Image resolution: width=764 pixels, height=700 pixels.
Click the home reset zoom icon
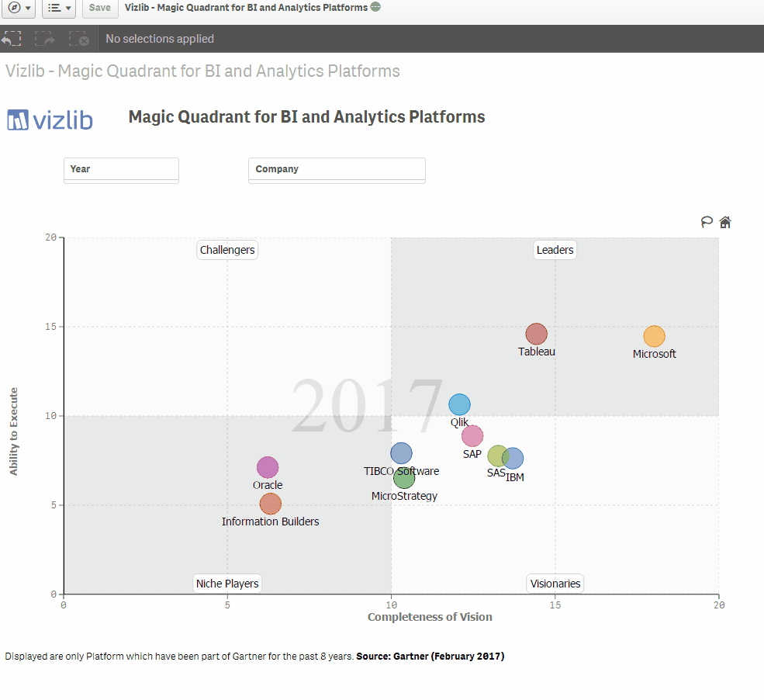[725, 222]
